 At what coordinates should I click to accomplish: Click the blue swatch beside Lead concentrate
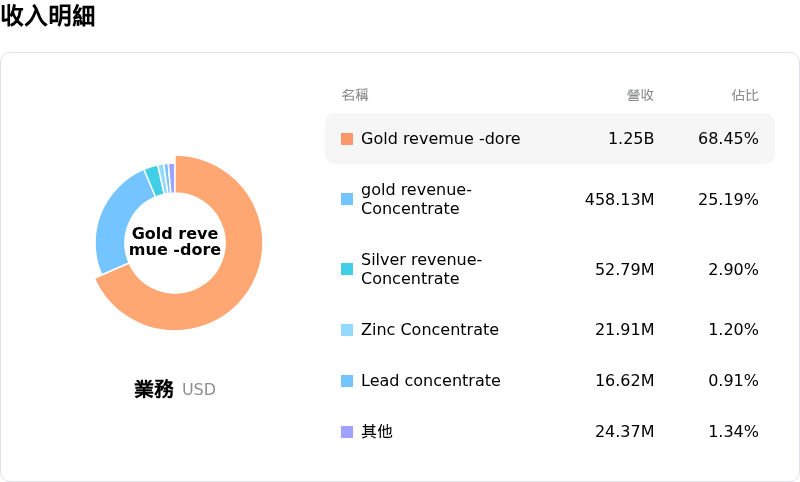point(347,380)
